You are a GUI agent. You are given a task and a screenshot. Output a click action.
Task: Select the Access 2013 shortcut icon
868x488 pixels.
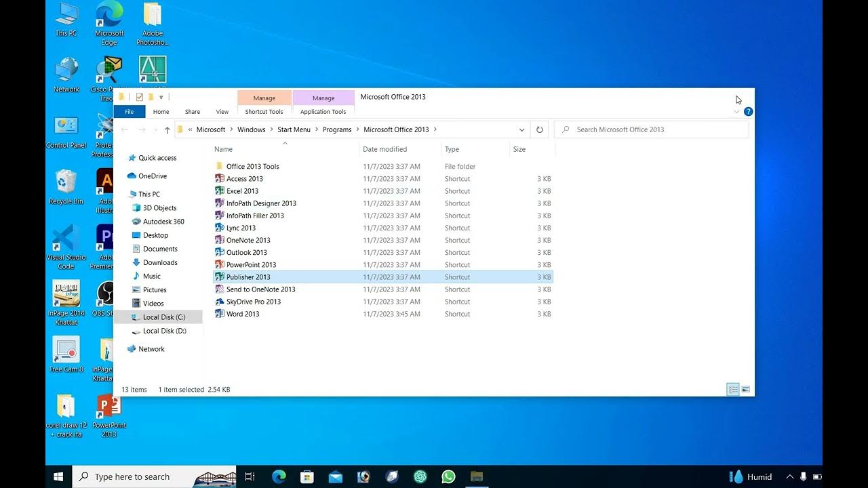coord(219,179)
